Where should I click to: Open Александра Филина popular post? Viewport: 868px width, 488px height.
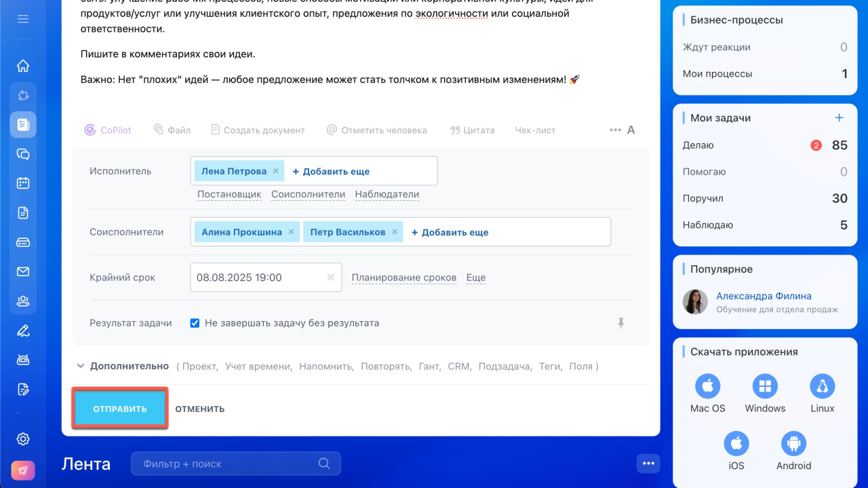[765, 302]
